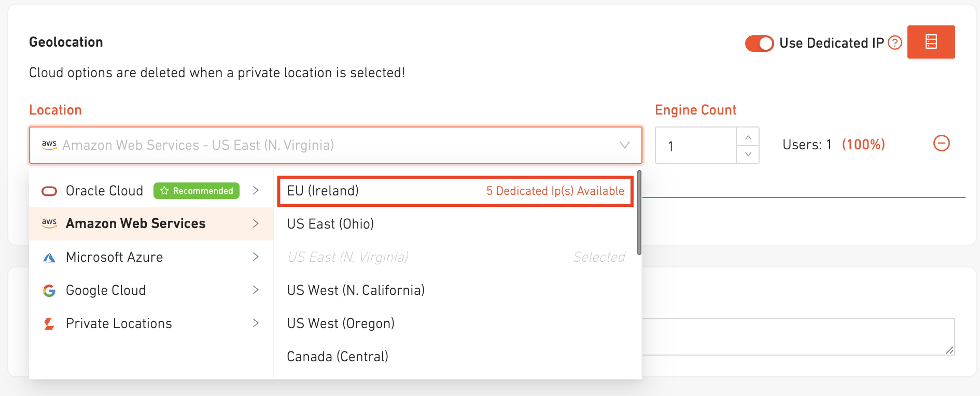
Task: Toggle the Use Dedicated IP switch
Action: tap(759, 44)
